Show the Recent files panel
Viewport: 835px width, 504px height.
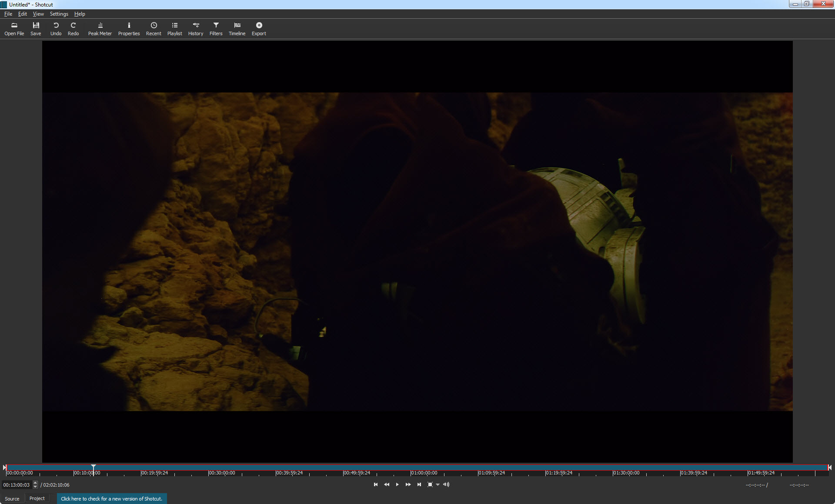(x=154, y=29)
